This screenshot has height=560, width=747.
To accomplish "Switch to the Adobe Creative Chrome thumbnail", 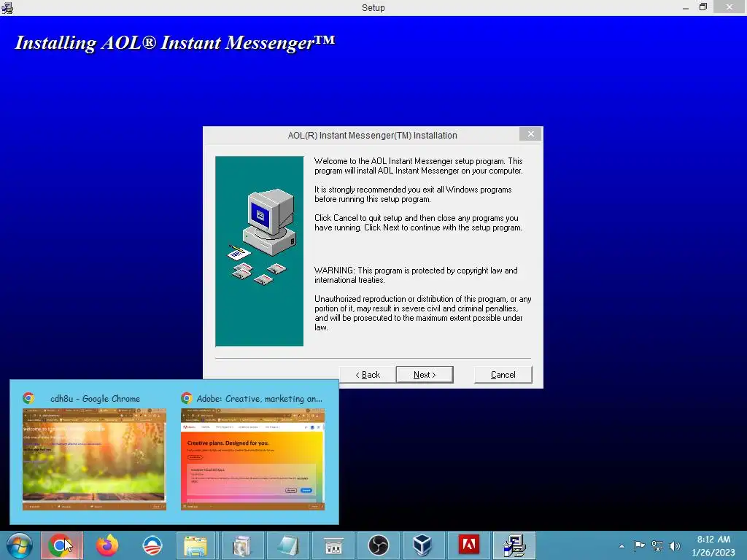I will tap(252, 459).
